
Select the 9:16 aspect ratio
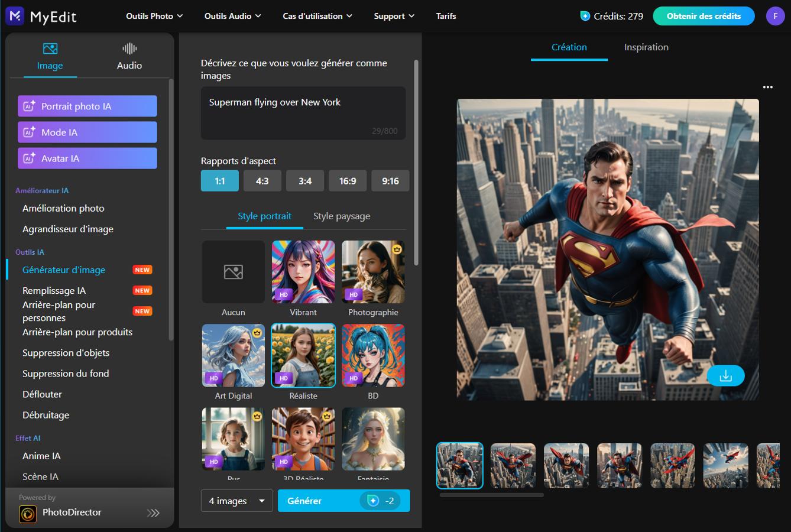(x=390, y=181)
